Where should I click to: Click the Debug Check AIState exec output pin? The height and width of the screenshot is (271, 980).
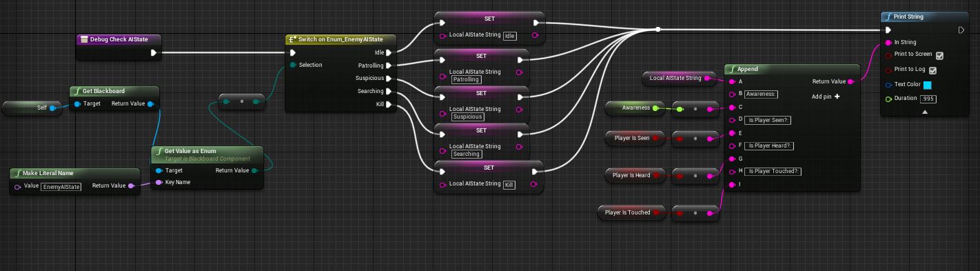tap(153, 52)
